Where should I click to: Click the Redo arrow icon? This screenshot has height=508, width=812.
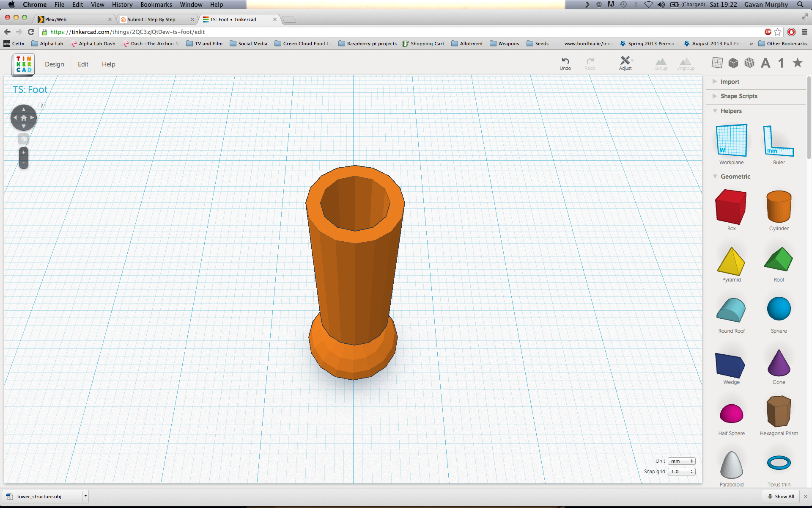(x=590, y=61)
